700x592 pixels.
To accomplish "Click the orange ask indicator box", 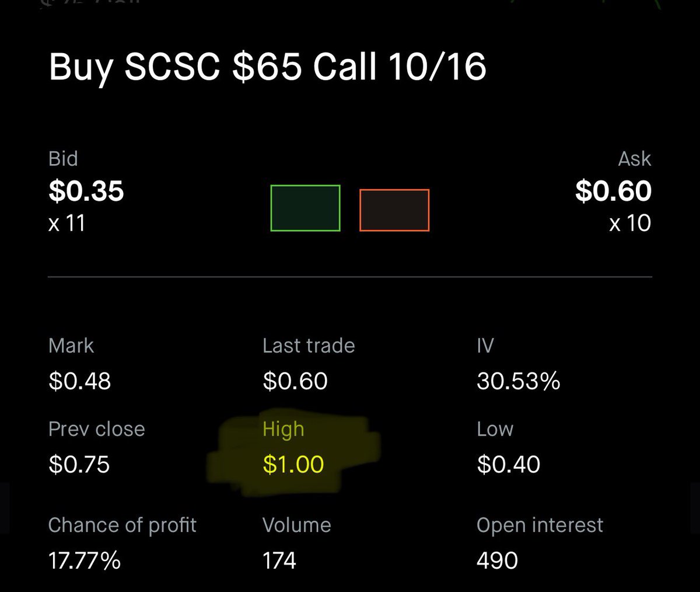I will pyautogui.click(x=394, y=210).
